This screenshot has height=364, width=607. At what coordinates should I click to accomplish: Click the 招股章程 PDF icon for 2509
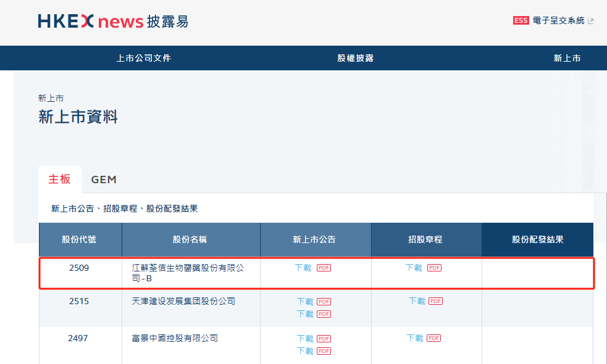click(x=434, y=268)
